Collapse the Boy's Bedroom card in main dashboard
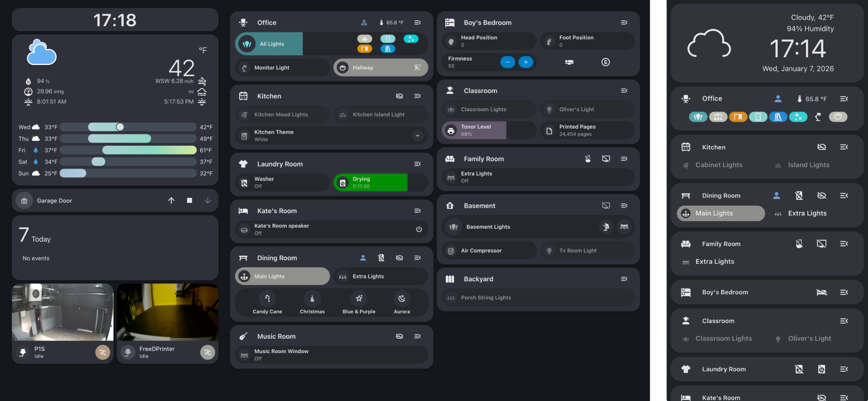This screenshot has height=401, width=868. coord(624,23)
